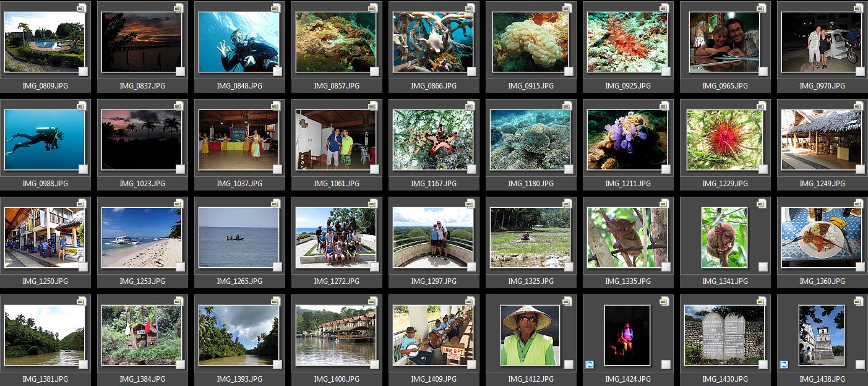Viewport: 868px width, 386px height.
Task: Click the blue sync icon on IMG_1424.JPG
Action: 590,365
